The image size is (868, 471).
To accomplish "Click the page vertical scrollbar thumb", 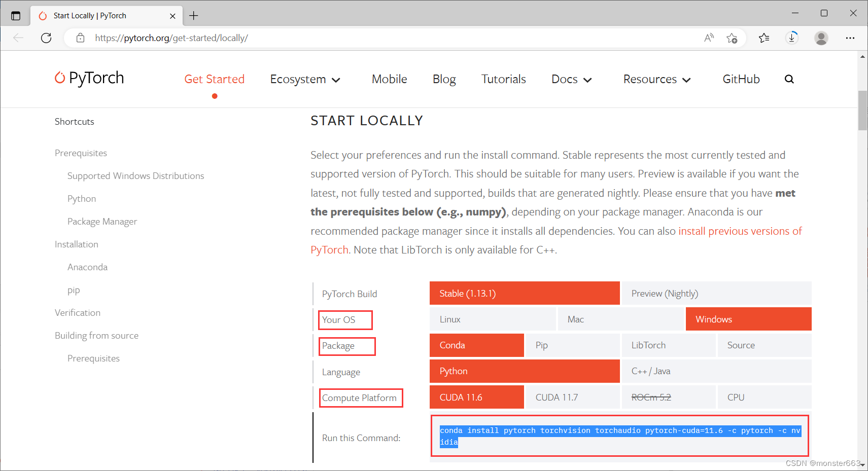I will [x=862, y=111].
